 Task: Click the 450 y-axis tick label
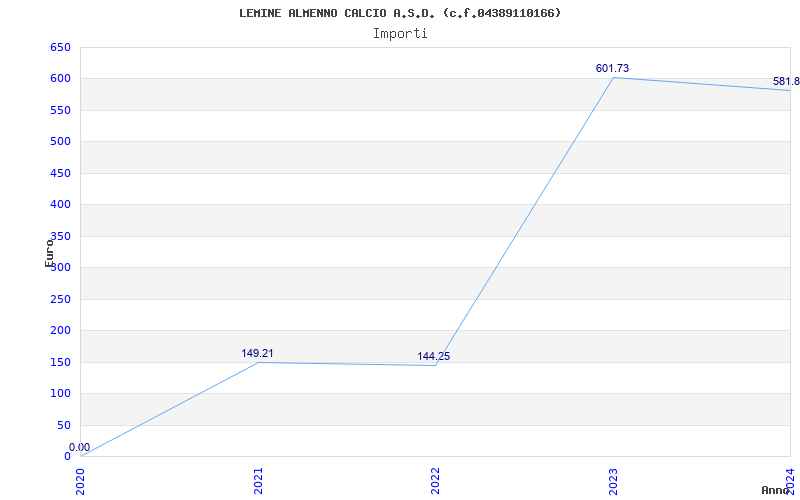[x=60, y=173]
